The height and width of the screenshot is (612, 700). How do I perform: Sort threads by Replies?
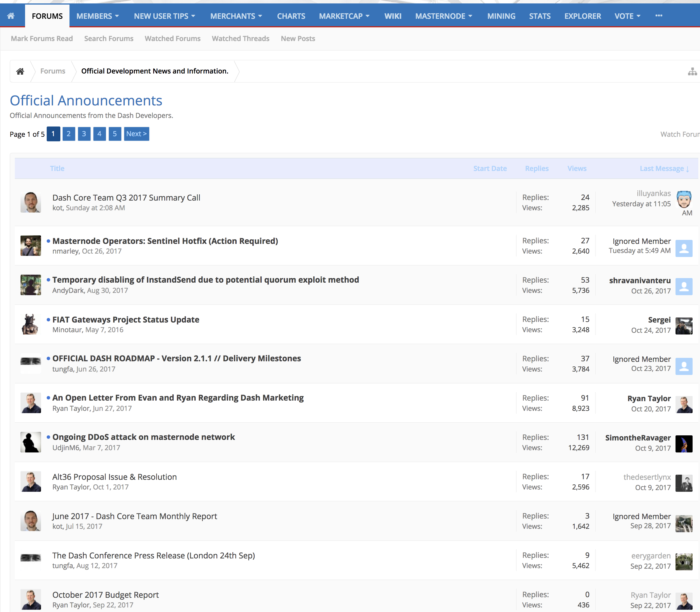pyautogui.click(x=537, y=168)
